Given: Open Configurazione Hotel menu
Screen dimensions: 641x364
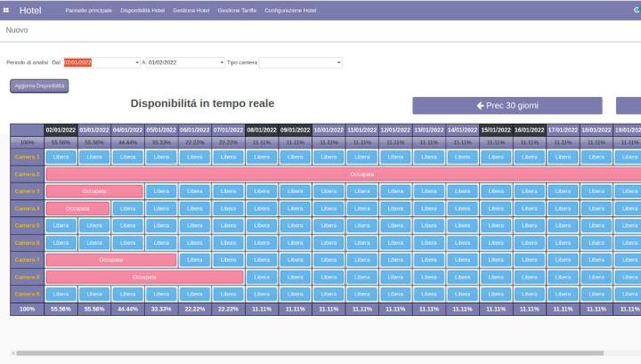Looking at the screenshot, I should [290, 10].
